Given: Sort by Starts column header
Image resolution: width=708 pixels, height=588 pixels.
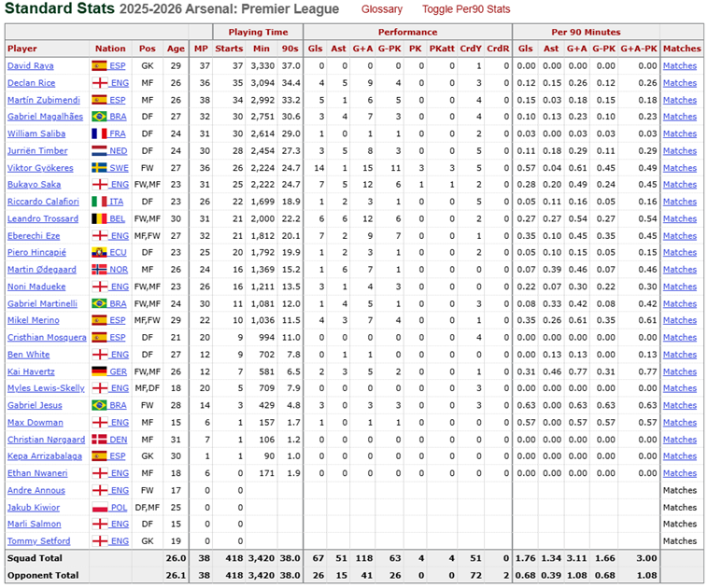Looking at the screenshot, I should point(229,49).
